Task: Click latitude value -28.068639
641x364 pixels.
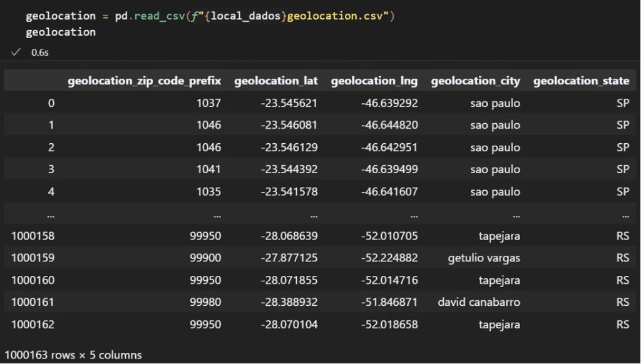Action: [289, 236]
